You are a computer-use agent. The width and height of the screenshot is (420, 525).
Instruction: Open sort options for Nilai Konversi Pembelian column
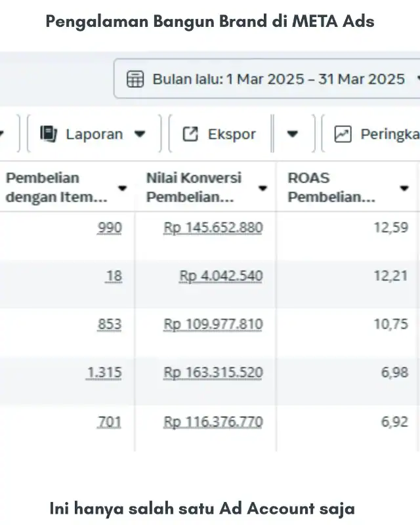point(263,187)
